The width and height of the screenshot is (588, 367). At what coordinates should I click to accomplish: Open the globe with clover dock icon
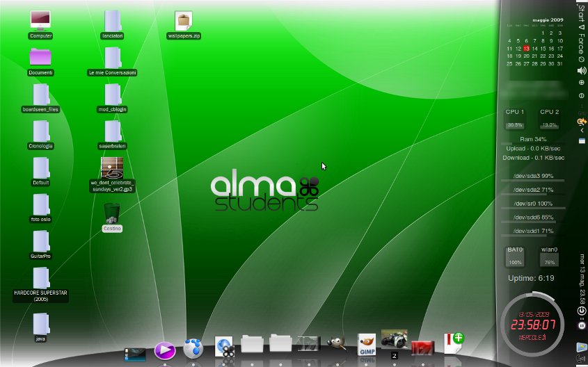(224, 346)
